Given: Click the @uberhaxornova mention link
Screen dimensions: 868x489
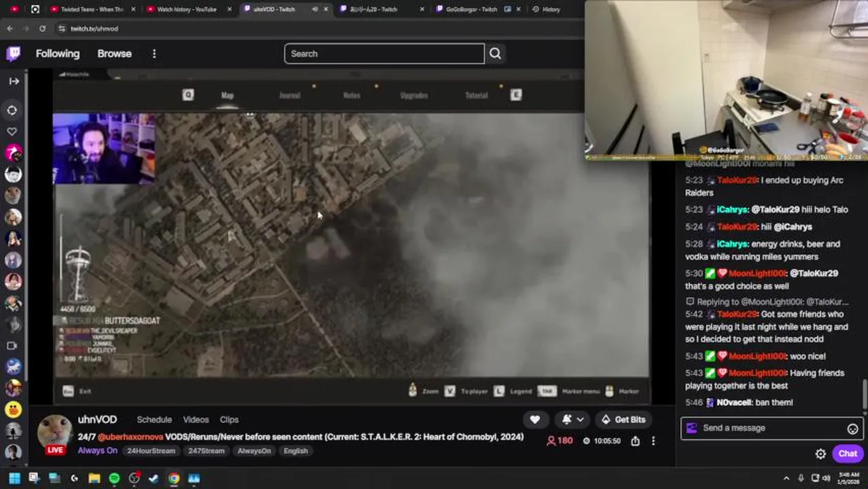Looking at the screenshot, I should tap(131, 437).
